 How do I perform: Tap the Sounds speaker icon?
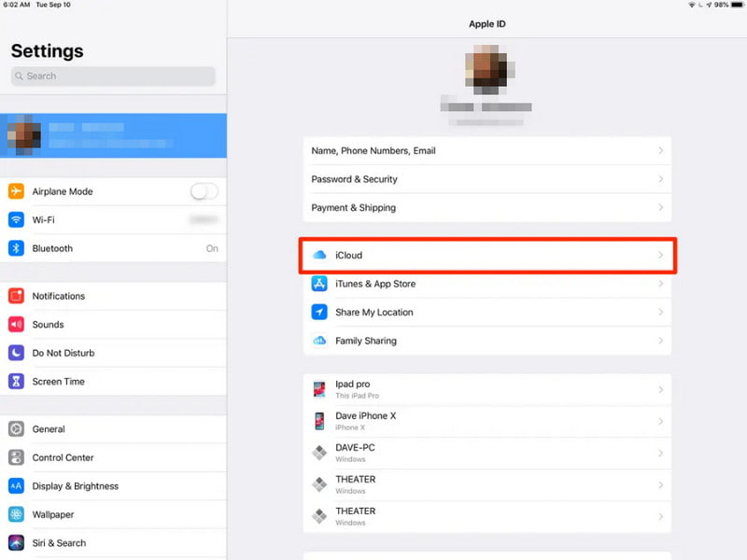pyautogui.click(x=16, y=325)
